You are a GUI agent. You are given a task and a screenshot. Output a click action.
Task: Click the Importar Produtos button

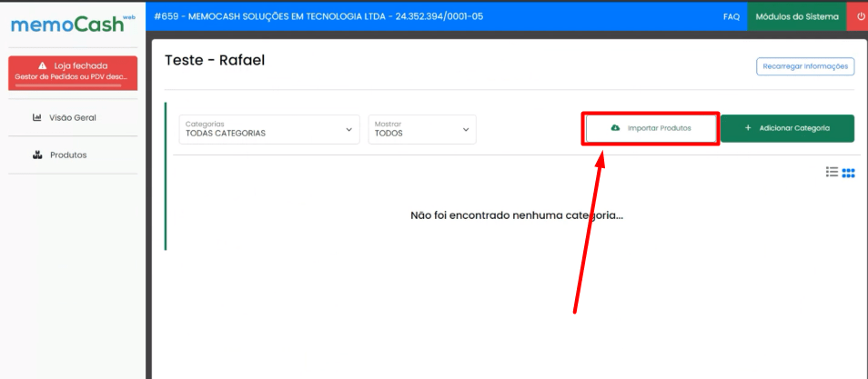coord(651,128)
